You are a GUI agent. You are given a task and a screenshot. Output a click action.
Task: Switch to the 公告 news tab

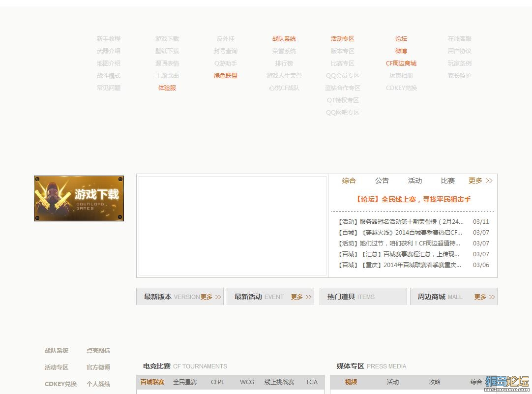pos(382,181)
